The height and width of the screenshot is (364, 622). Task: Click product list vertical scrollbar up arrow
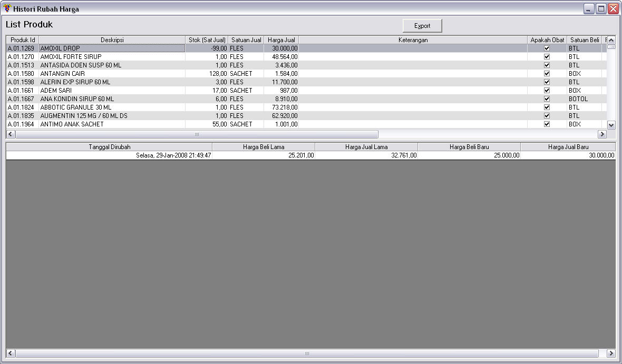pos(611,40)
